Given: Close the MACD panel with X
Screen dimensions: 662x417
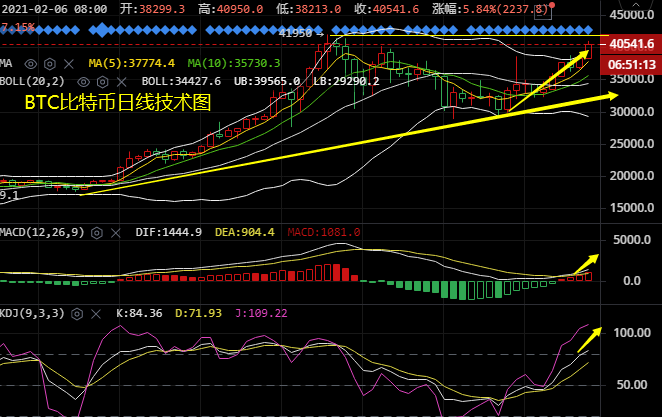Looking at the screenshot, I should (115, 231).
